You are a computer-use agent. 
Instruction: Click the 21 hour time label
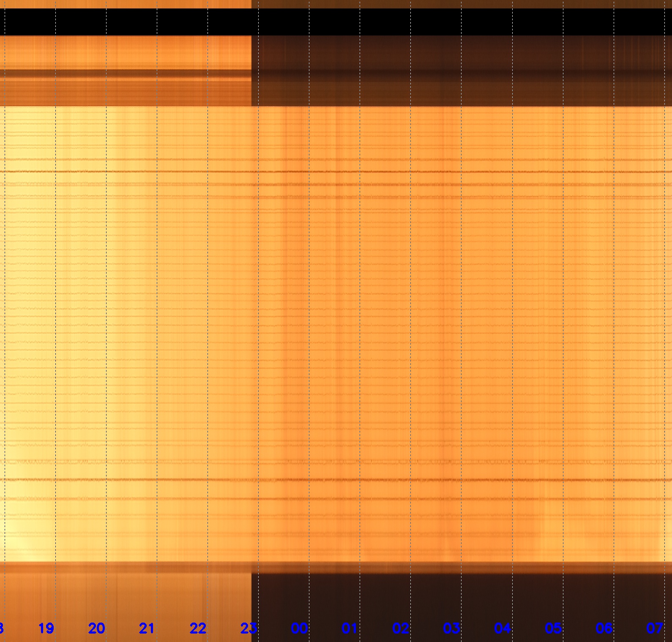[147, 628]
